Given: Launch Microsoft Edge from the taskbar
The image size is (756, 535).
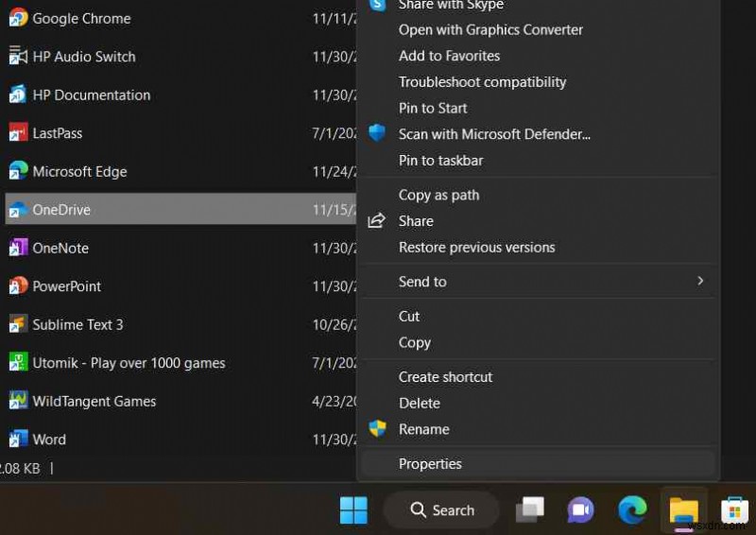Looking at the screenshot, I should [632, 509].
